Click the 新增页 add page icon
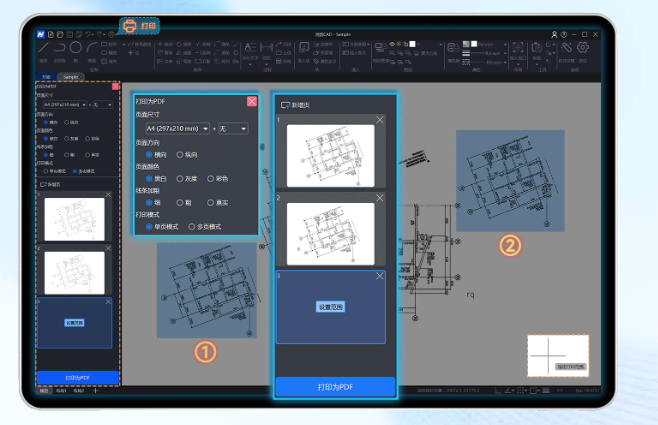Viewport: 658px width, 425px height. (286, 104)
